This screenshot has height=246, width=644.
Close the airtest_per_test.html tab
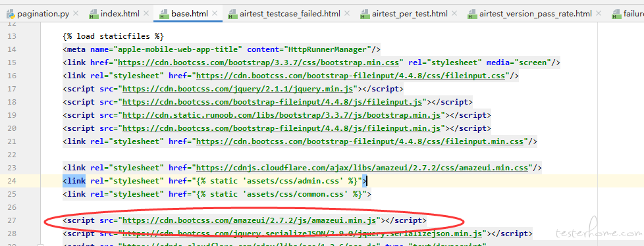pos(454,14)
